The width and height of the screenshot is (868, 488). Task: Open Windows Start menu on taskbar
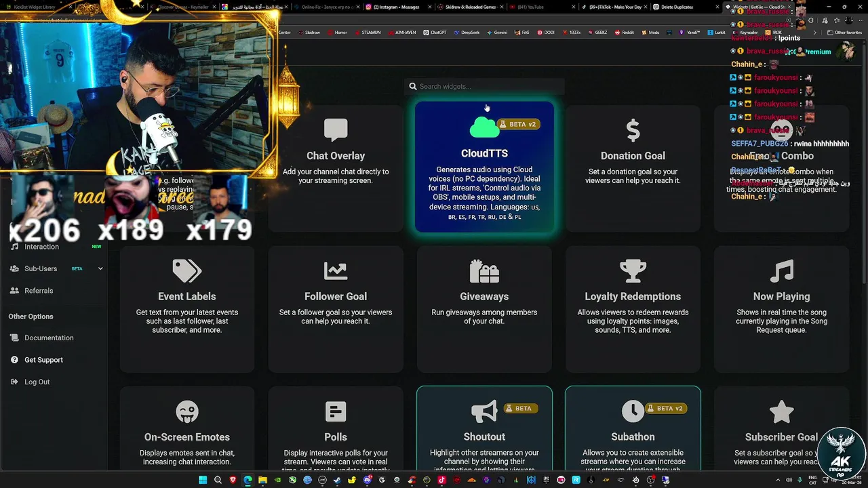tap(203, 480)
